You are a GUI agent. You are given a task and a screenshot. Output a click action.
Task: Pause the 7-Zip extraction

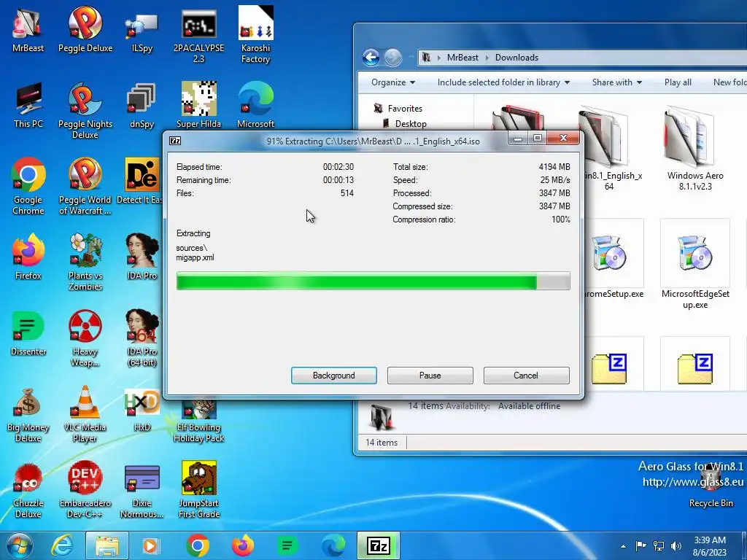(x=430, y=376)
